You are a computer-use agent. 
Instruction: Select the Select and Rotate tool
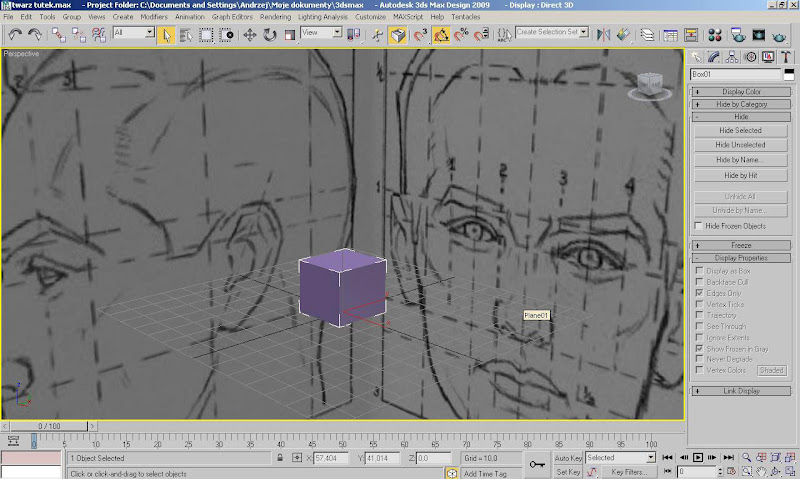pos(269,34)
